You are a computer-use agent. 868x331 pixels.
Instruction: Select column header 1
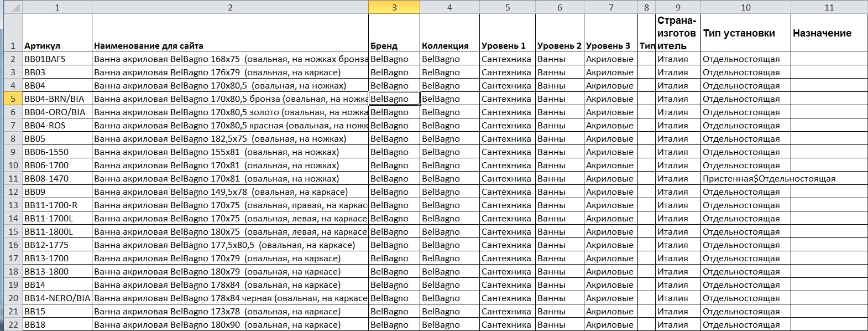point(57,7)
